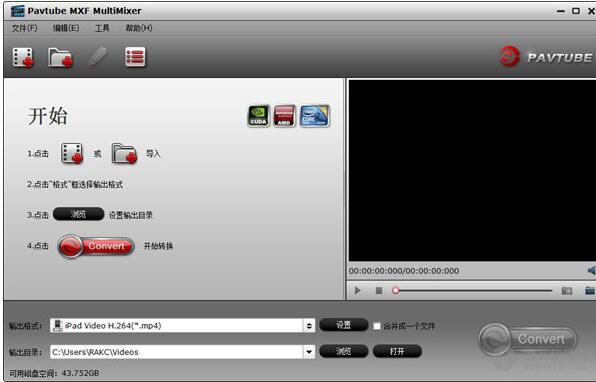596x382 pixels.
Task: Expand the output directory path dropdown
Action: tap(309, 352)
